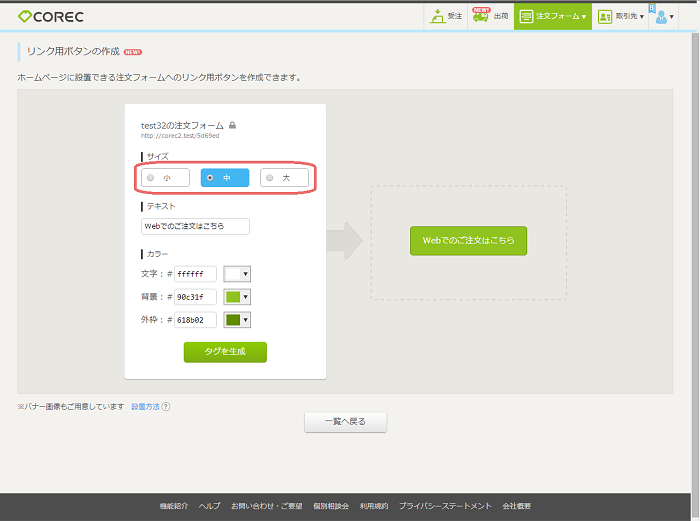Click the 注文フォーム form icon
The image size is (700, 521).
coord(527,17)
